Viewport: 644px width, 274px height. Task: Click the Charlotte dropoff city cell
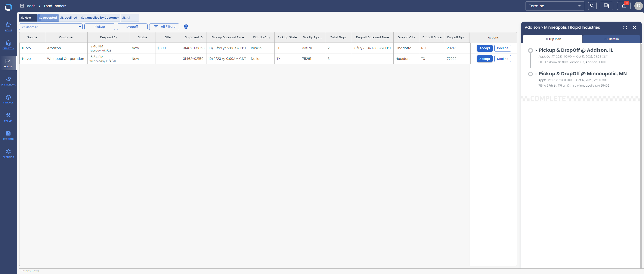point(406,48)
